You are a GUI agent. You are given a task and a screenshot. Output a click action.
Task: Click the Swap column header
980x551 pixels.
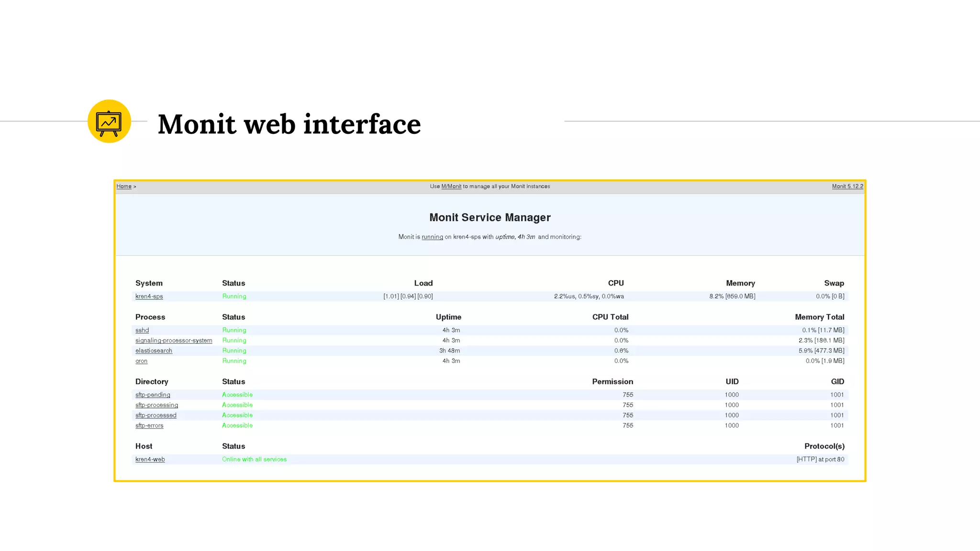[834, 283]
